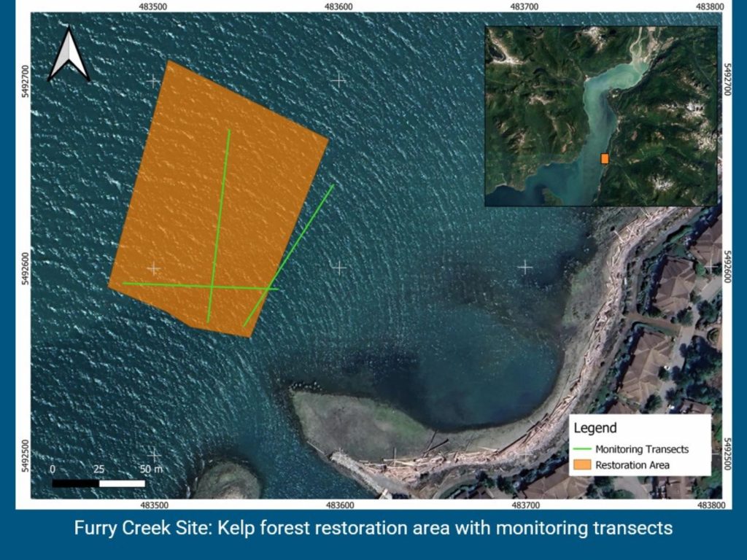
Task: Click the green Monitoring Transects legend line symbol
Action: click(x=582, y=449)
